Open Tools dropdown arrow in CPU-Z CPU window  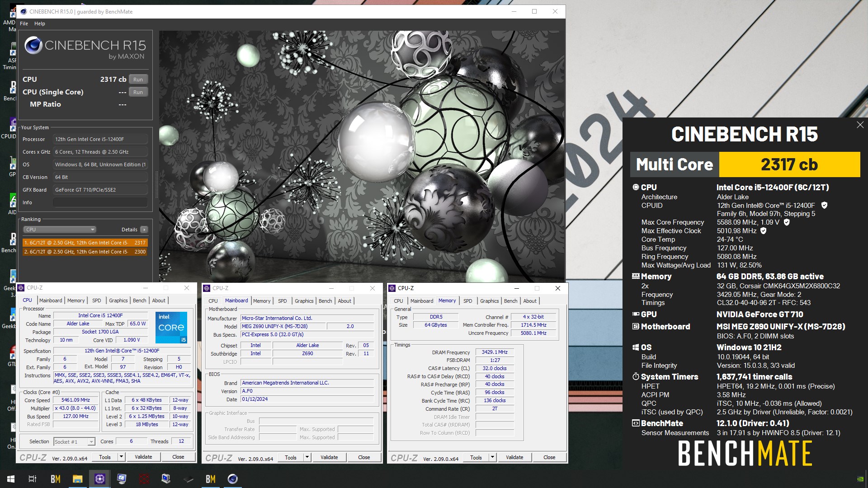tap(121, 457)
